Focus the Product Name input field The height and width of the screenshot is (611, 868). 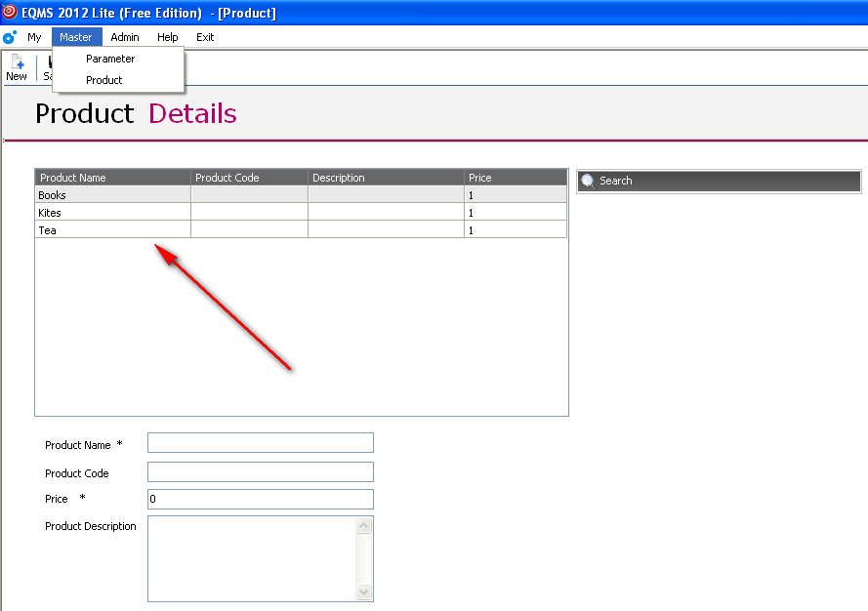(261, 443)
